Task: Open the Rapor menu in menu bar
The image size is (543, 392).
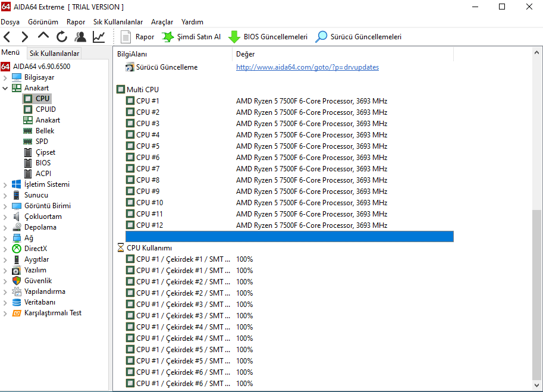Action: click(x=76, y=22)
